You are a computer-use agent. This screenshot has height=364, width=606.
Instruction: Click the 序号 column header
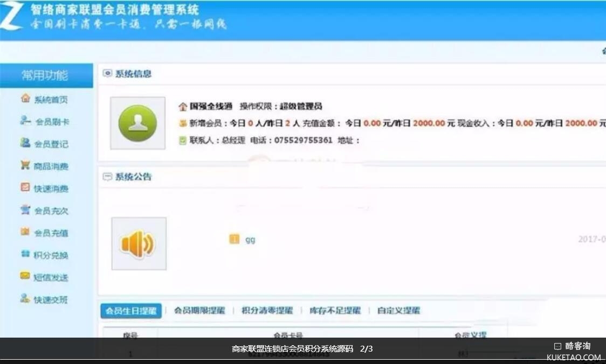pos(130,335)
